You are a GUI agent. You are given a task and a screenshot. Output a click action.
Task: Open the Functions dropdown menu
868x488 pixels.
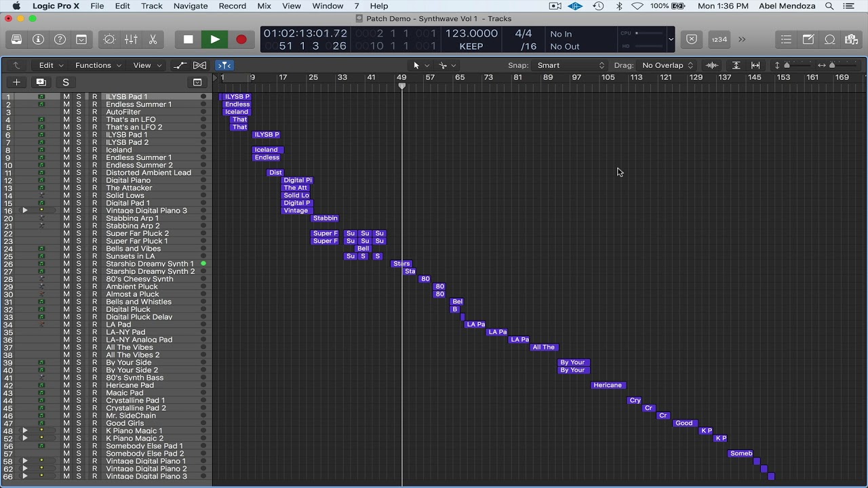(98, 65)
